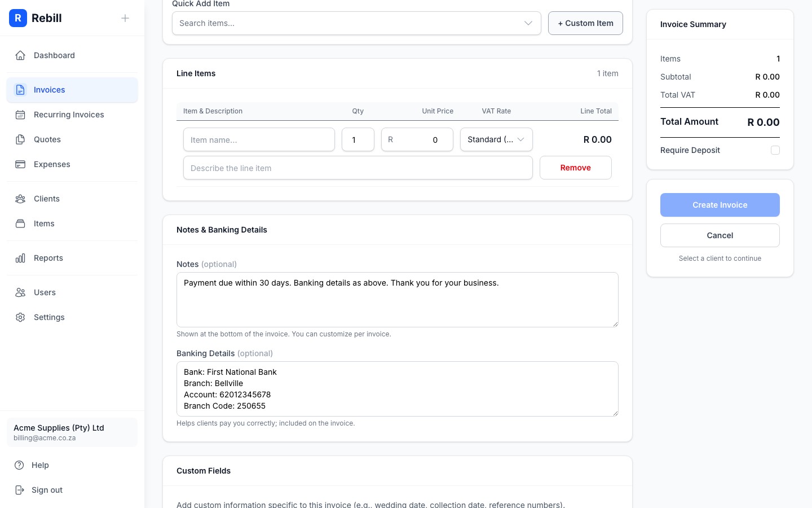Navigate to the Clients section
Image resolution: width=812 pixels, height=508 pixels.
click(x=46, y=199)
